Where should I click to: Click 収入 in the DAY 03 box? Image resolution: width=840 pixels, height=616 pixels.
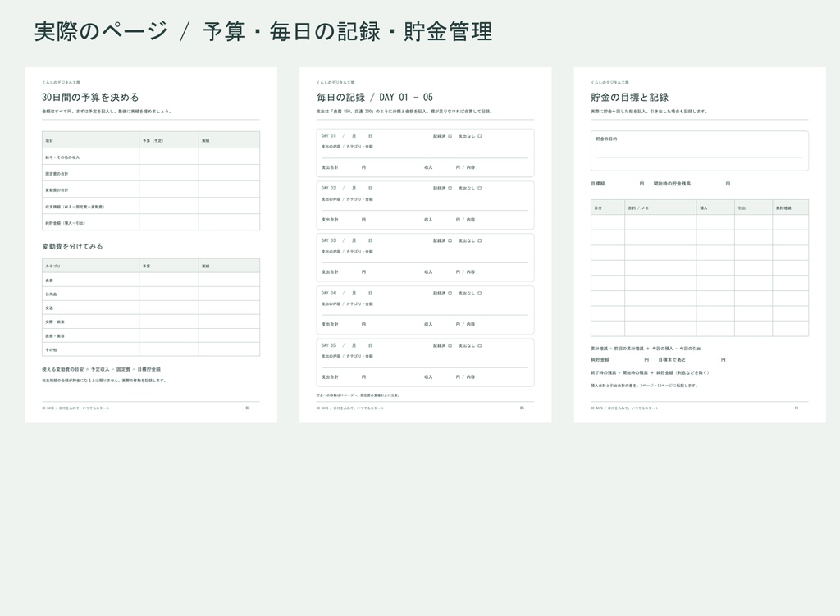click(428, 272)
